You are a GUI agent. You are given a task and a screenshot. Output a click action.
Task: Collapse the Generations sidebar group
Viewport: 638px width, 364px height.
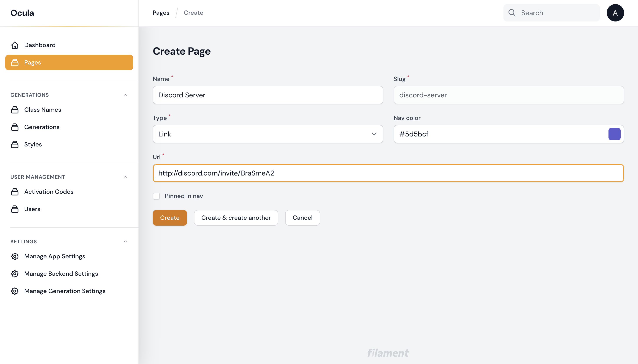point(125,95)
